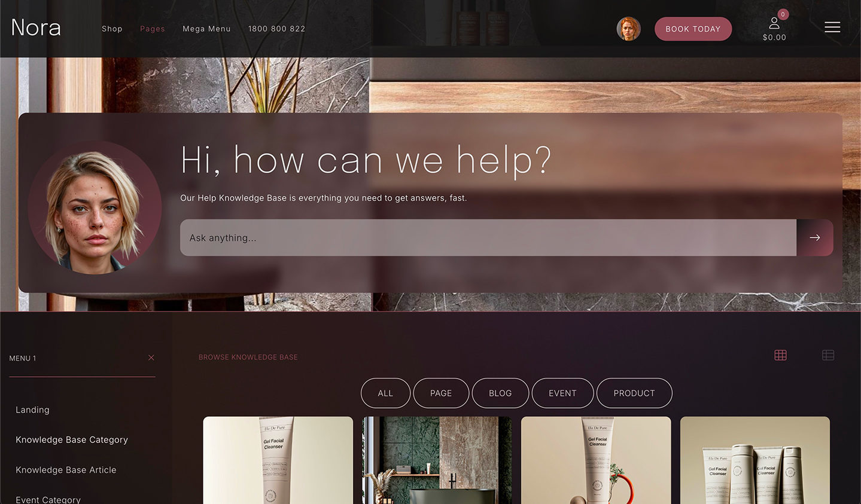Screen dimensions: 861x504
Task: Open the Knowledge Base Category link
Action: pyautogui.click(x=72, y=439)
